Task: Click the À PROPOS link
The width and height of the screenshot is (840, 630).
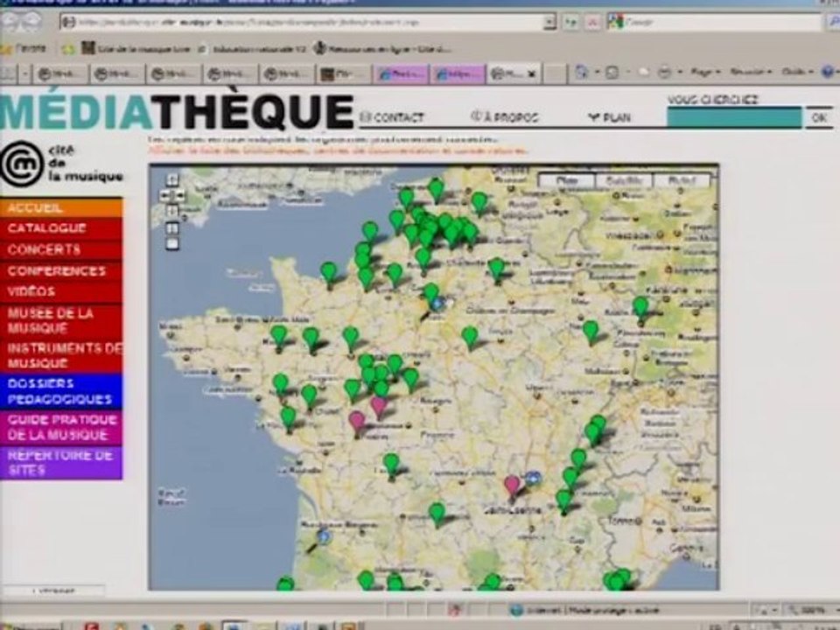Action: (504, 116)
